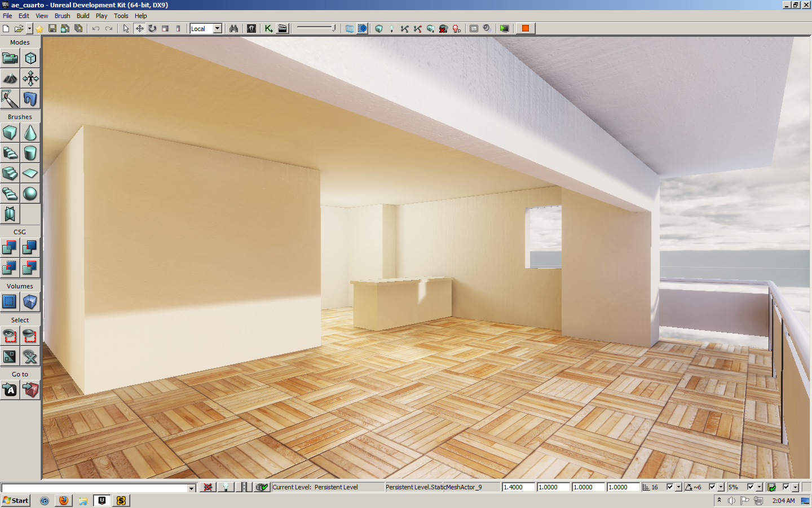This screenshot has width=812, height=508.
Task: Invert selection icon in Select section
Action: pyautogui.click(x=10, y=356)
